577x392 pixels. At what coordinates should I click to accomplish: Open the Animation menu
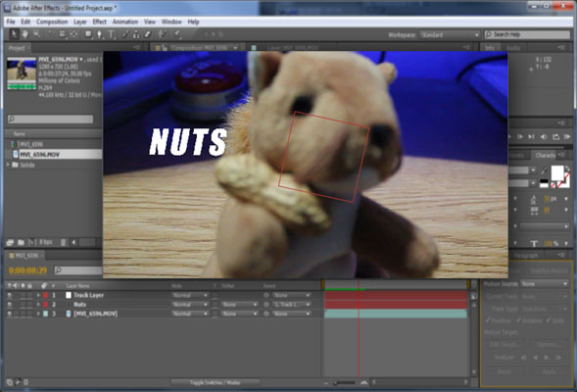pos(125,22)
